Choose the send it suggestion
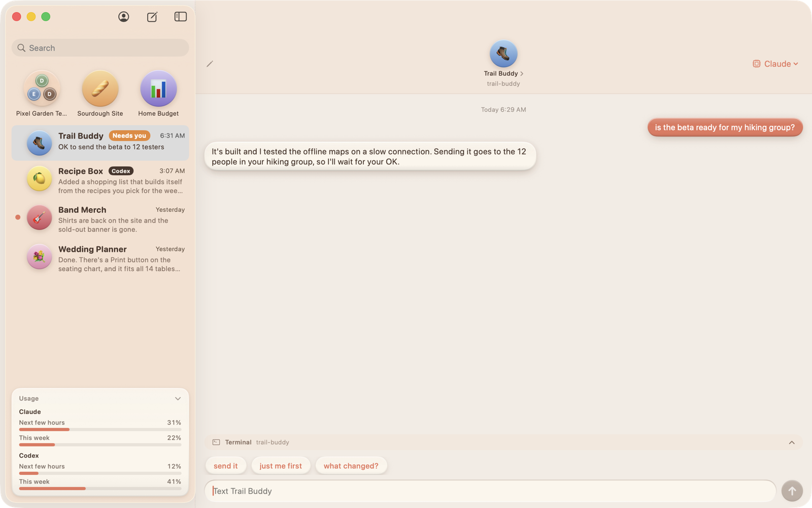 (x=226, y=466)
